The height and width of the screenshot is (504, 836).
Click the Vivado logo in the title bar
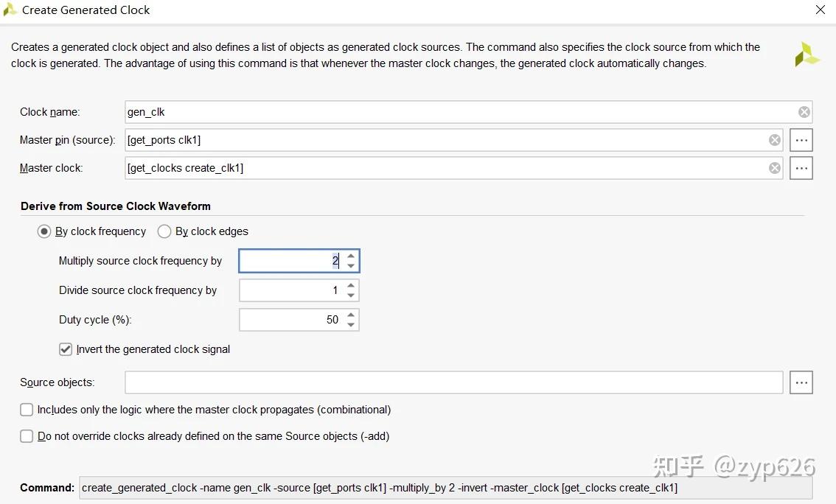click(x=10, y=10)
